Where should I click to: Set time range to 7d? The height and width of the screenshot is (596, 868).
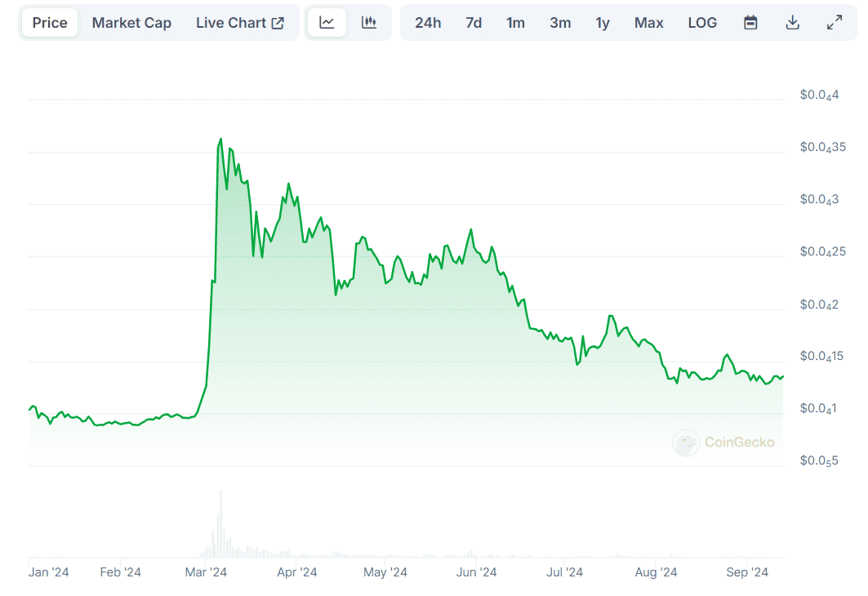[474, 23]
